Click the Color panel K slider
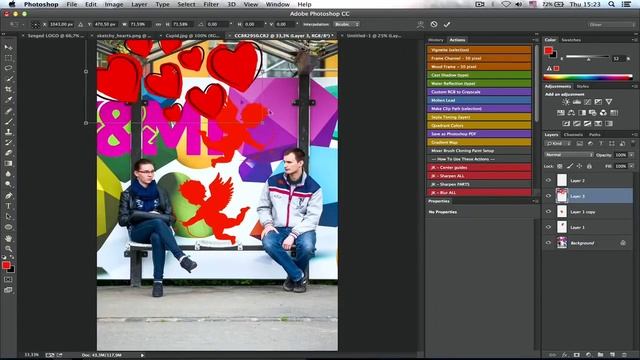640x360 pixels. point(588,58)
